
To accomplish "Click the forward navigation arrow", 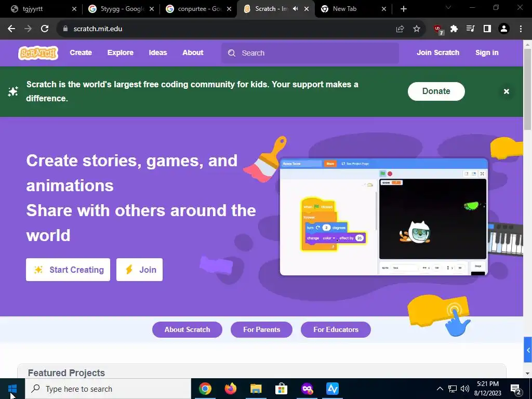I will [x=28, y=29].
